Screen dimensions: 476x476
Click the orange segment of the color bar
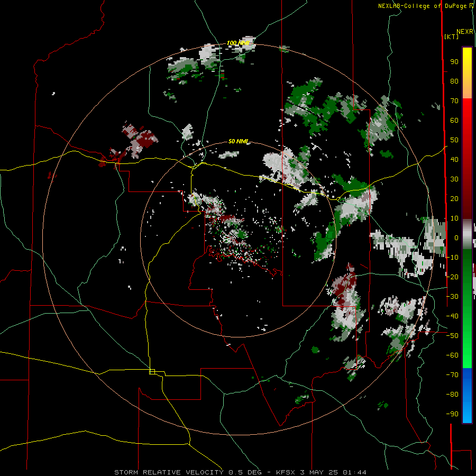pyautogui.click(x=467, y=90)
